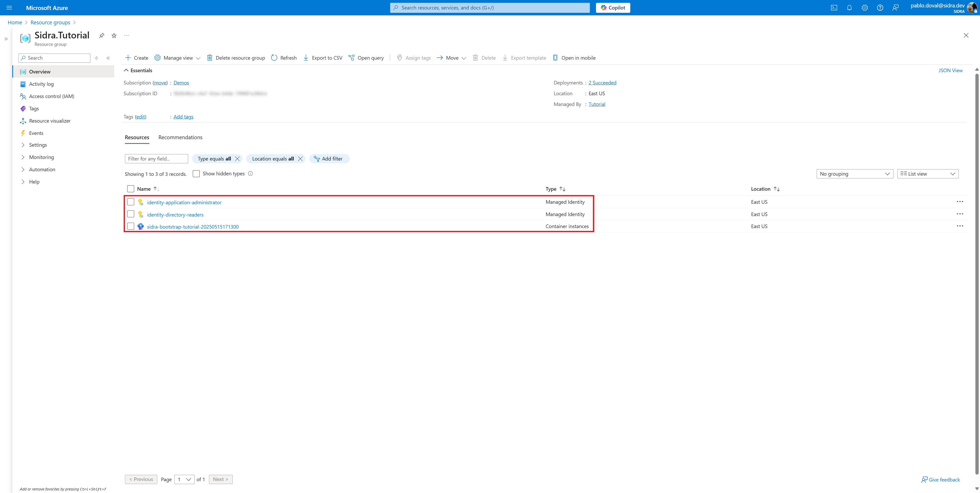
Task: Mark Sidra.Tutorial as favorite with the star
Action: point(114,35)
